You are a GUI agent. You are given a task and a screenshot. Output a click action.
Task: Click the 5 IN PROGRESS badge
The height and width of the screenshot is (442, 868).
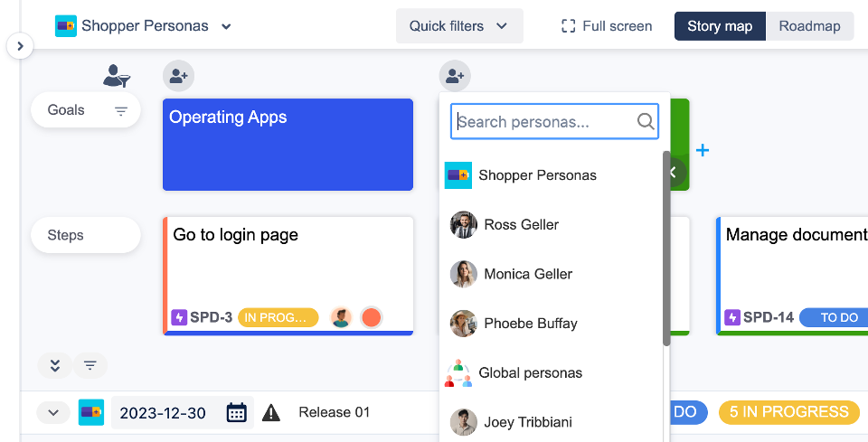click(x=788, y=412)
